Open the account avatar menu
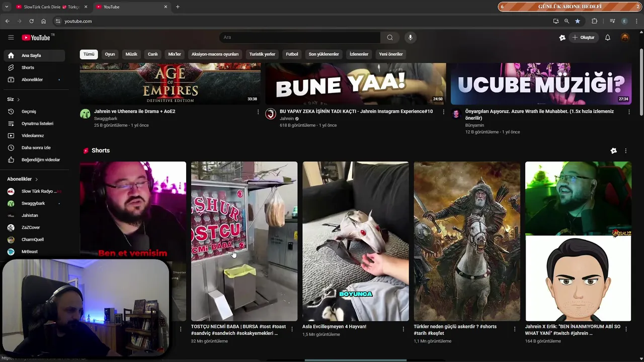 click(625, 37)
